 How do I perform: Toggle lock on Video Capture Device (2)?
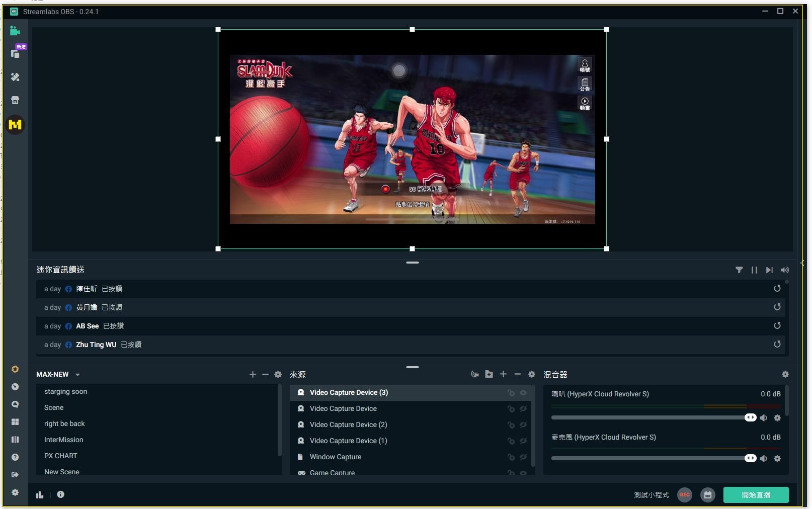[x=511, y=425]
